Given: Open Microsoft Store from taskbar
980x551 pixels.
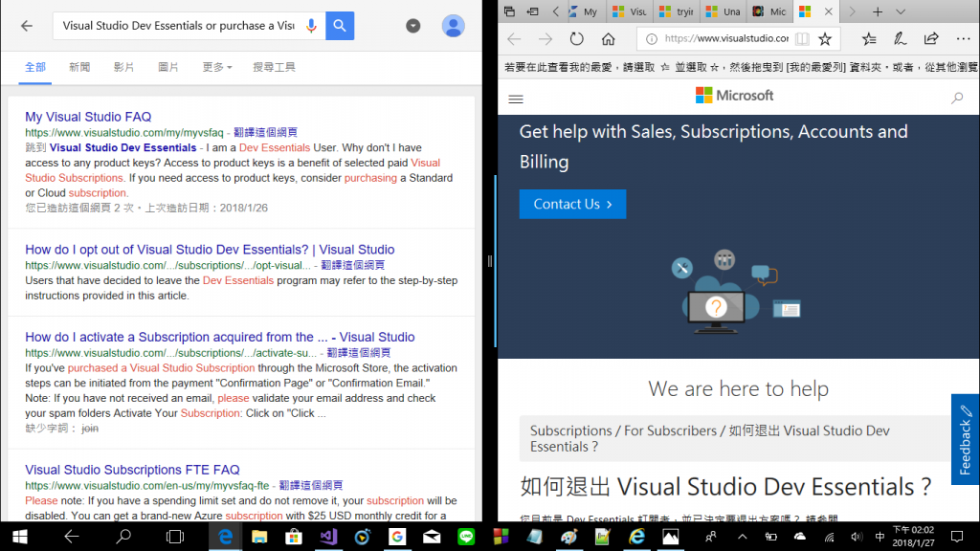Looking at the screenshot, I should click(x=294, y=537).
